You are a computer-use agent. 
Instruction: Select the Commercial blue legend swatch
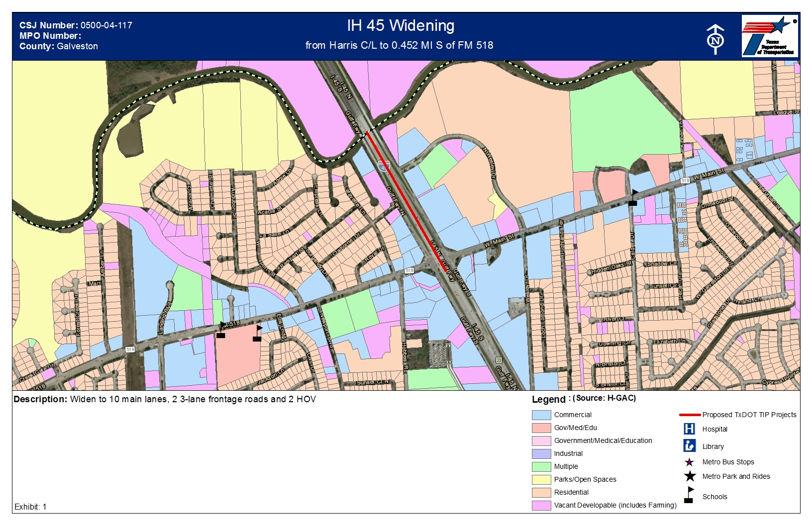coord(541,415)
